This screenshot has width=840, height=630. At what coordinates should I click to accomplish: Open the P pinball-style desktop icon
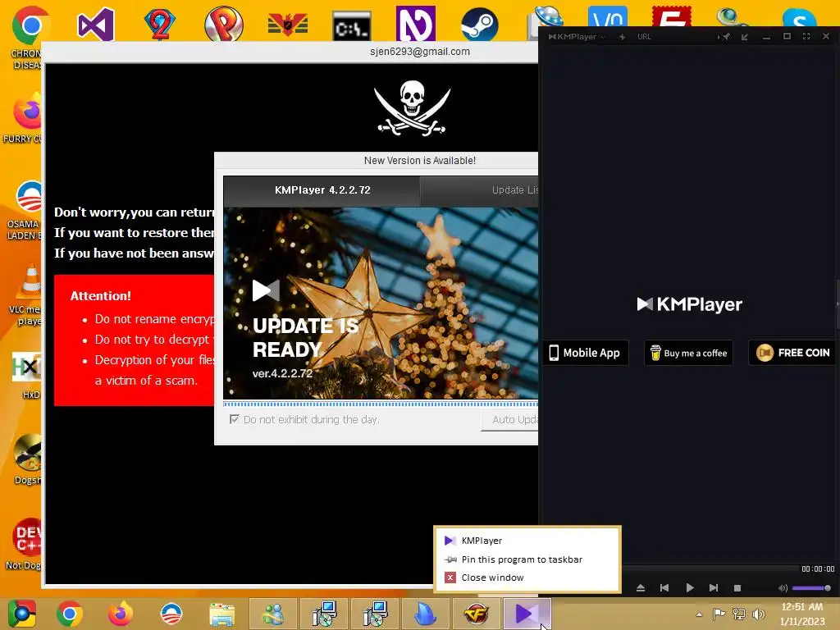click(x=223, y=24)
